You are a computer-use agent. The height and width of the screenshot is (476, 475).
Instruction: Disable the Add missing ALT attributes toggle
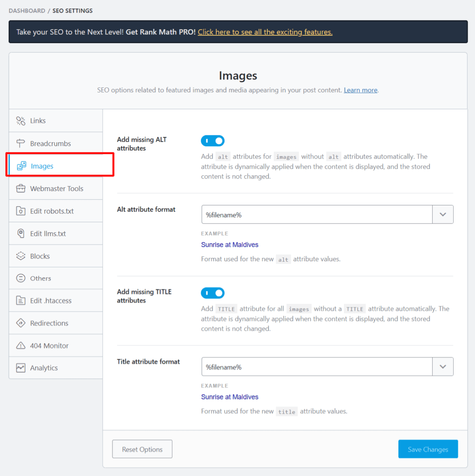pyautogui.click(x=212, y=140)
